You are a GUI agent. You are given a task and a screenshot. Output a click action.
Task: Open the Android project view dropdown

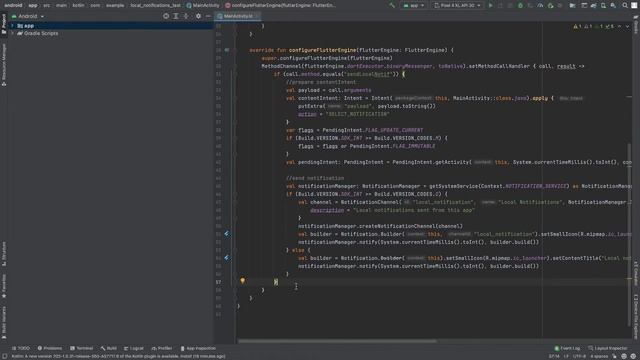point(28,16)
